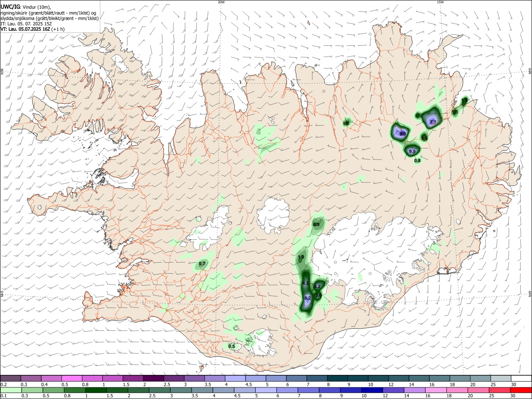This screenshot has height=399, width=532.
Task: Click the 15W longitude label
Action: coord(440,2)
